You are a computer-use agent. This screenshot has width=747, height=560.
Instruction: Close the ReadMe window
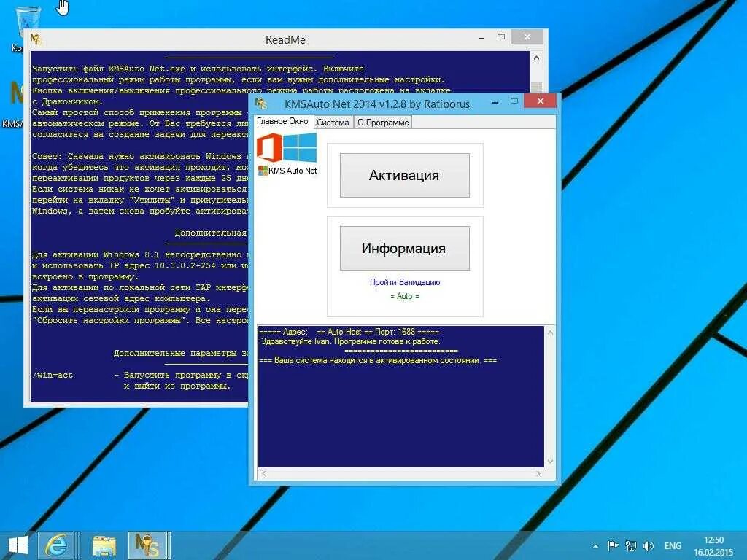coord(527,36)
